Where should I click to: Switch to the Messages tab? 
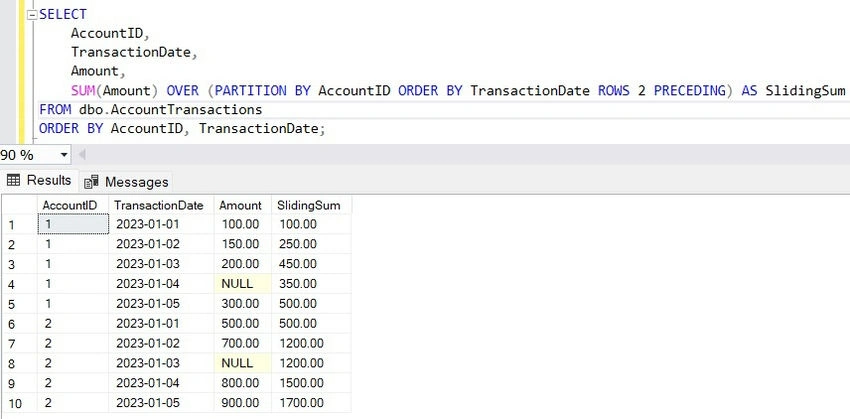coord(127,182)
